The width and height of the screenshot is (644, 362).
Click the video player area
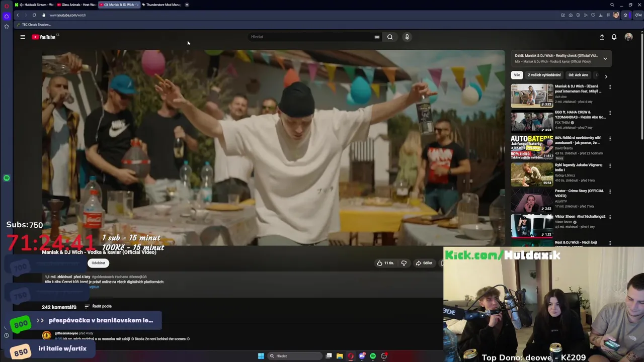click(273, 147)
